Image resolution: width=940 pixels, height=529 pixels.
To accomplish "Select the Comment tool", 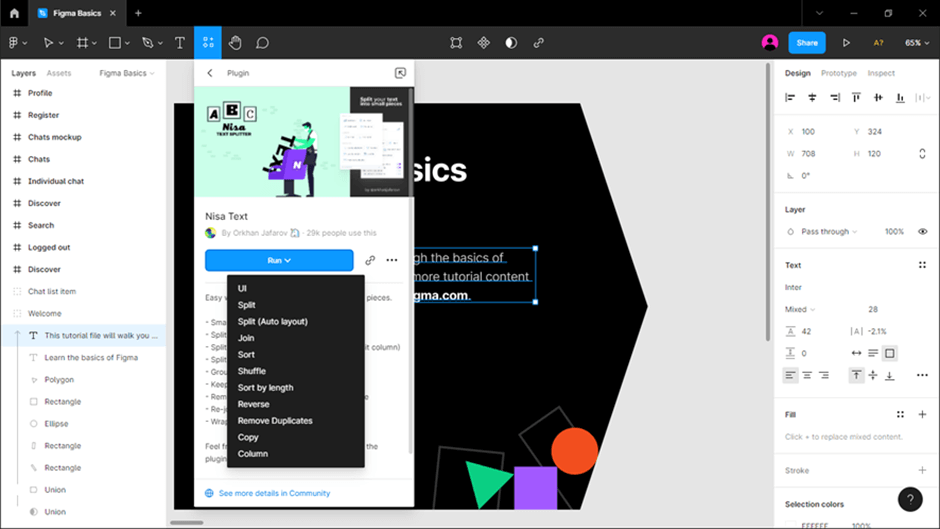I will [263, 43].
